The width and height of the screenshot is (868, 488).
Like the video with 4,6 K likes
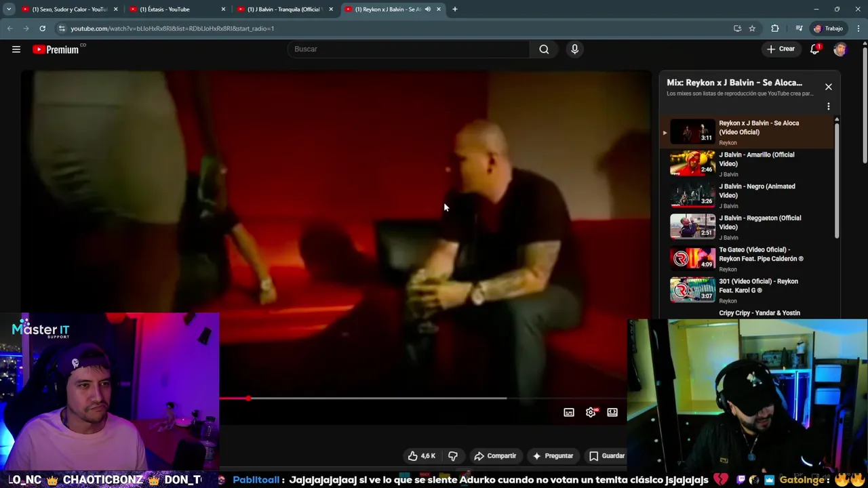point(421,455)
